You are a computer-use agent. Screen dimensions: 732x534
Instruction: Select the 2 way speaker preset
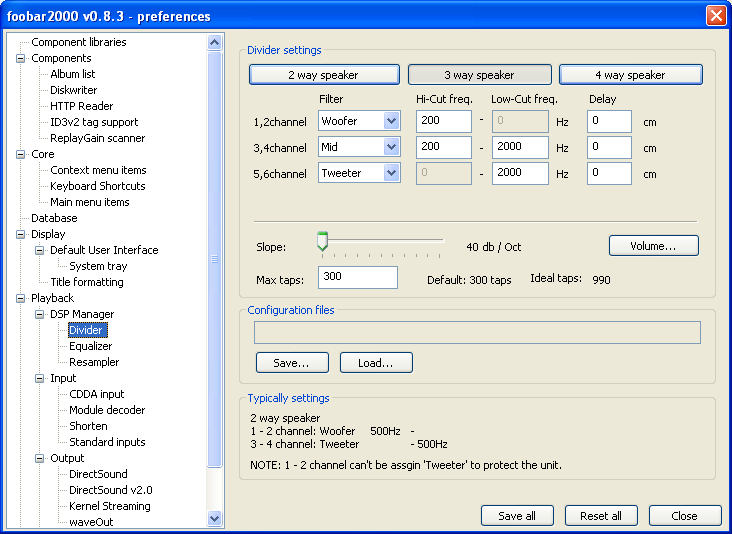pyautogui.click(x=324, y=75)
